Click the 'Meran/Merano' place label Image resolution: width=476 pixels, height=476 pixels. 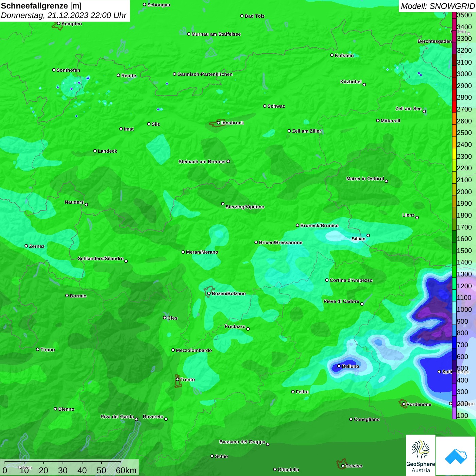(x=202, y=252)
